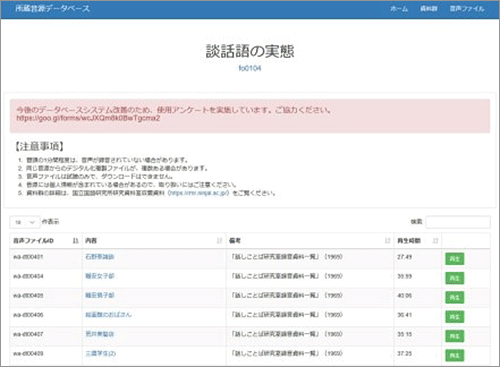Play the audio for wa-d000406
500x367 pixels.
coord(454,317)
